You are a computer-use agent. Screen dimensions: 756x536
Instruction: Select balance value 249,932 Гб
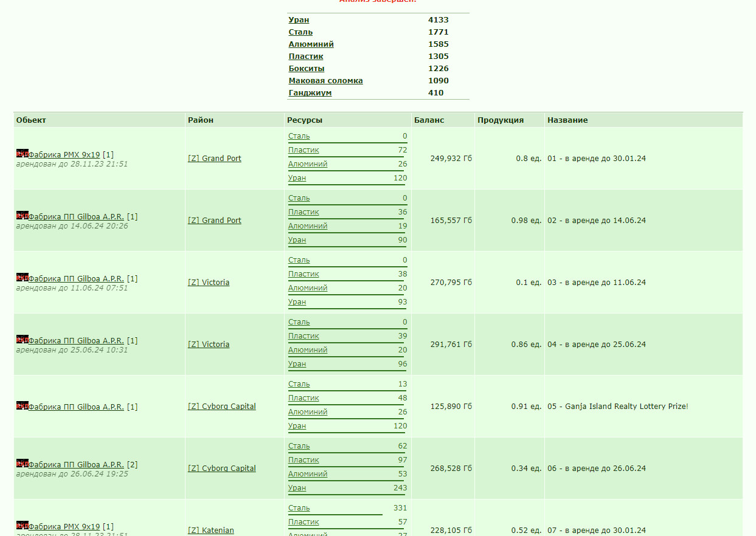click(x=451, y=159)
